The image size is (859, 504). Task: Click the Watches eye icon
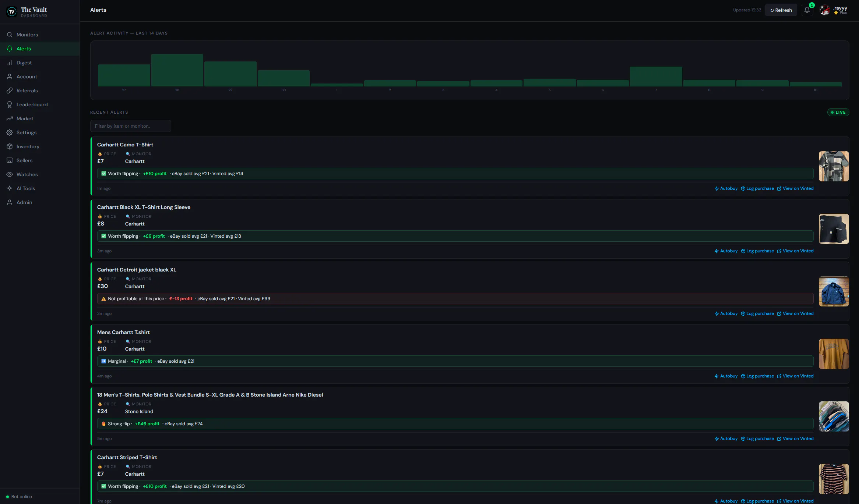10,174
